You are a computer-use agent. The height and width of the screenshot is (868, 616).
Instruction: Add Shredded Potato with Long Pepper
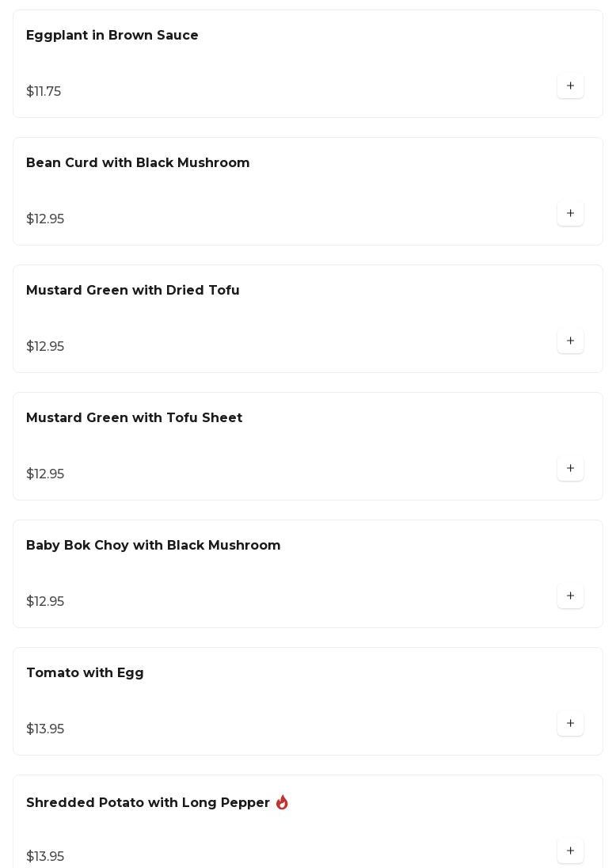click(570, 851)
